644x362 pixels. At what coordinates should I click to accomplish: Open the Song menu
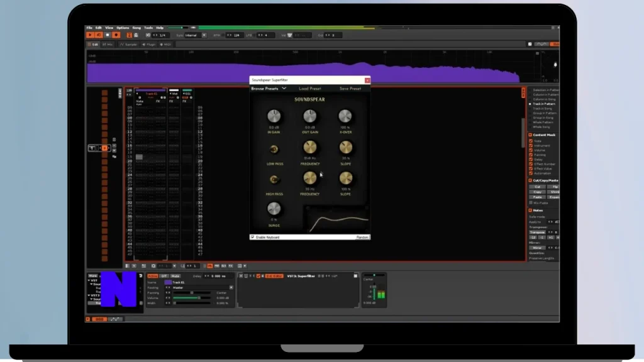[x=136, y=28]
